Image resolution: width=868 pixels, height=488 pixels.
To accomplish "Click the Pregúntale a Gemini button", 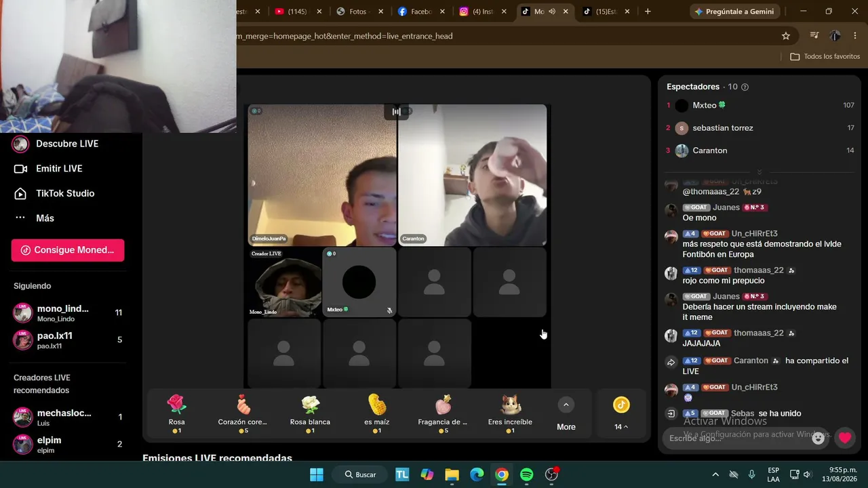I will pos(735,12).
